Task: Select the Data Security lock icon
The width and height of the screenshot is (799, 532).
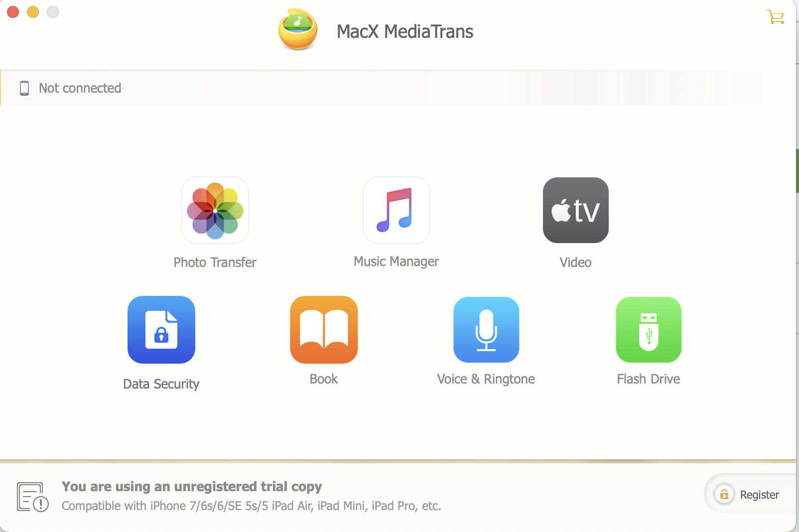Action: [x=161, y=330]
